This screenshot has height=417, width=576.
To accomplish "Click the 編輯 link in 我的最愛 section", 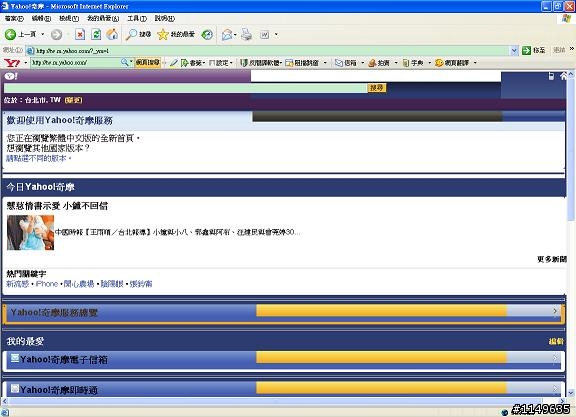I will point(556,341).
